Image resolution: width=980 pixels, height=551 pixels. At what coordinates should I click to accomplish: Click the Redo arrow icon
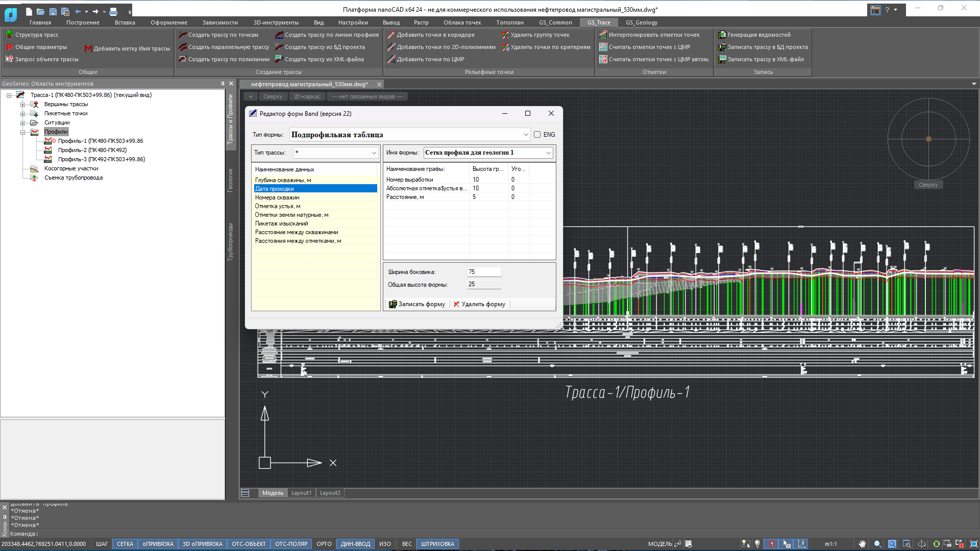95,11
